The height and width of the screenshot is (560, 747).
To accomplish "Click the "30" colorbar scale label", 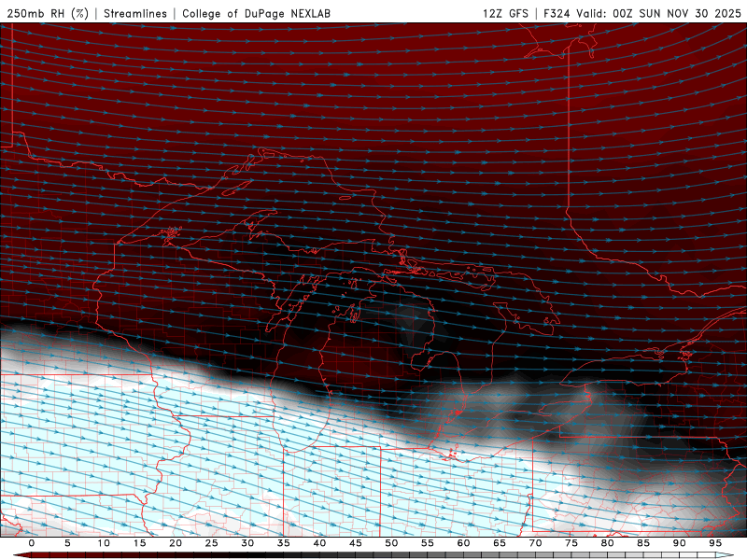I will tap(247, 543).
